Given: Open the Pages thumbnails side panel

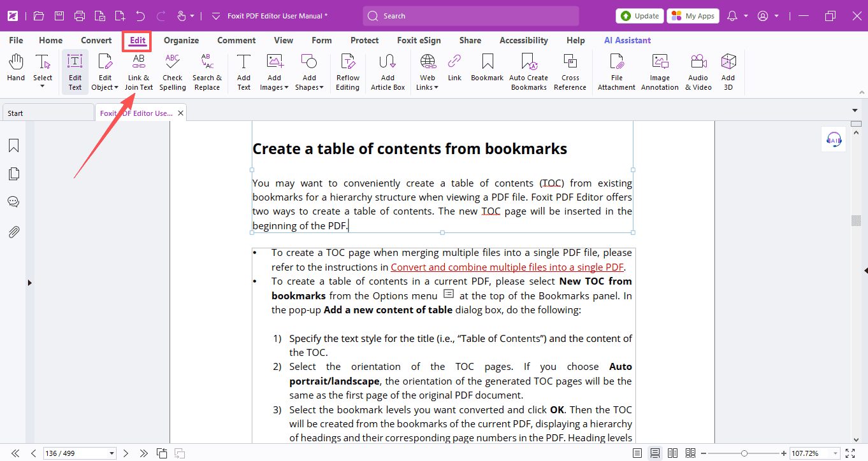Looking at the screenshot, I should [x=13, y=174].
